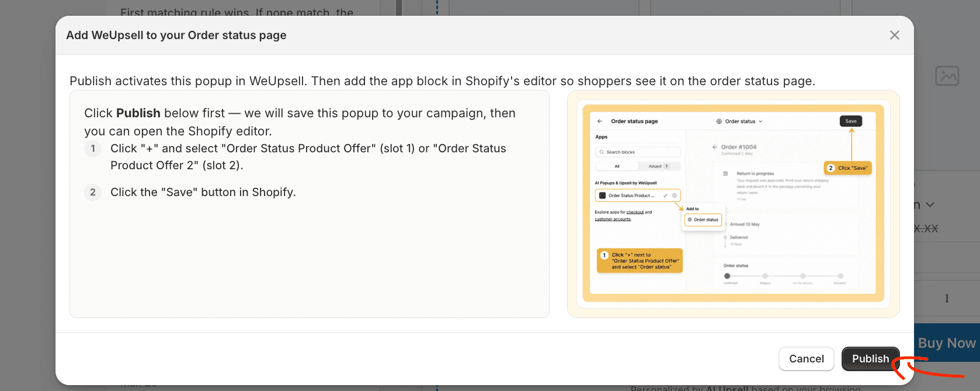Click step 1 text about 'Order Status Product Offer'
980x391 pixels.
pyautogui.click(x=308, y=157)
